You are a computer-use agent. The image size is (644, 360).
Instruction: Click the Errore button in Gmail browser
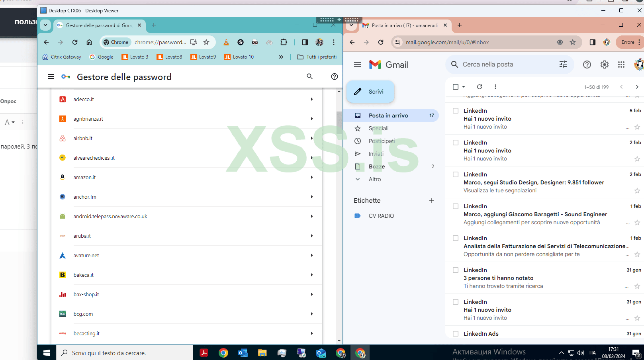click(x=630, y=42)
